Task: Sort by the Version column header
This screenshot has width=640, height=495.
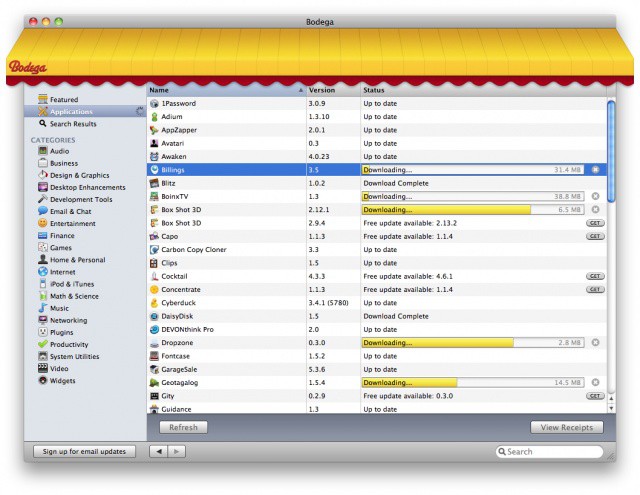Action: [330, 90]
